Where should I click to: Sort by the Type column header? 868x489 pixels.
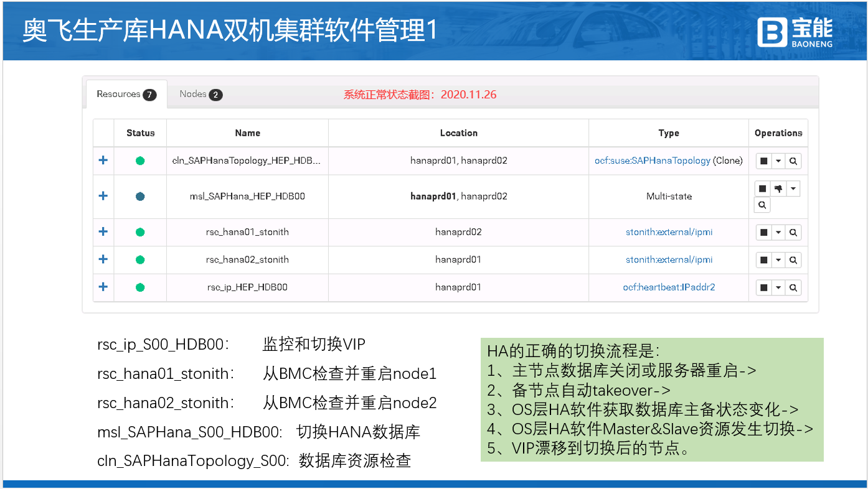click(669, 133)
